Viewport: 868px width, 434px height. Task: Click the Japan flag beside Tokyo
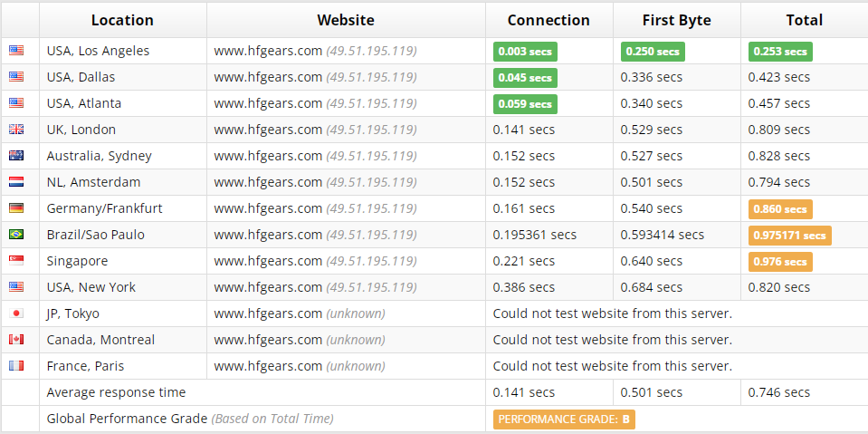(16, 313)
